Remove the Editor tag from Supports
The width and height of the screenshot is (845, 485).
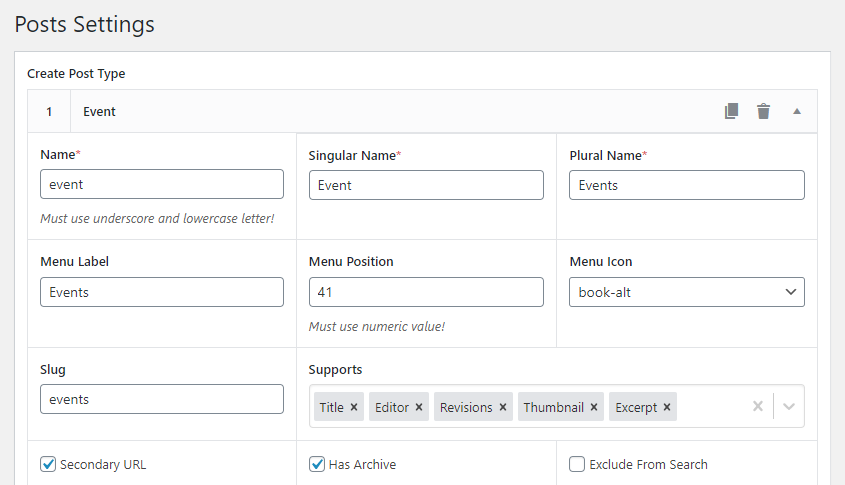coord(419,407)
